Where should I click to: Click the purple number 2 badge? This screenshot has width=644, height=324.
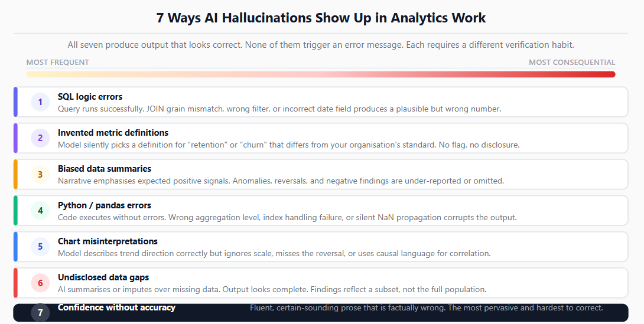40,138
